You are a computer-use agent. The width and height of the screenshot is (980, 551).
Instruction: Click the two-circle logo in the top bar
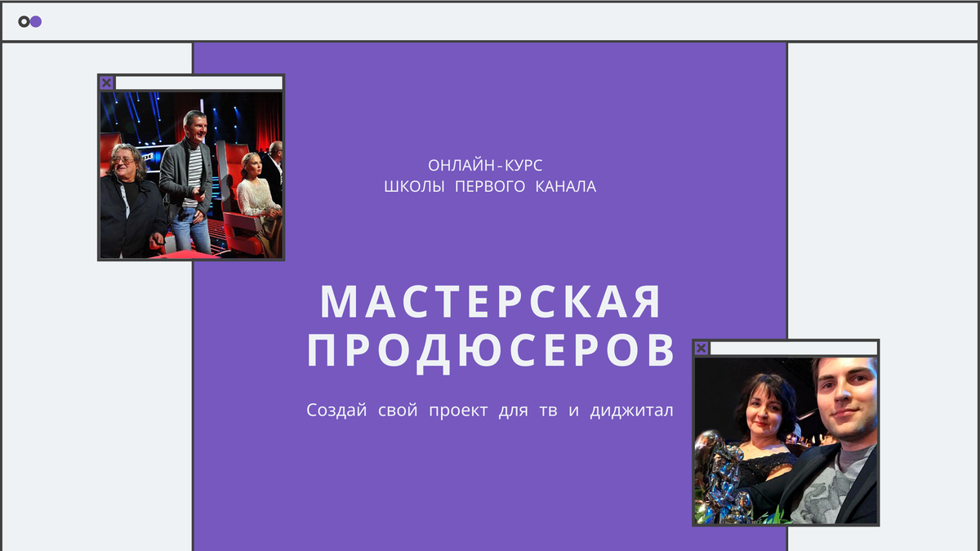30,21
